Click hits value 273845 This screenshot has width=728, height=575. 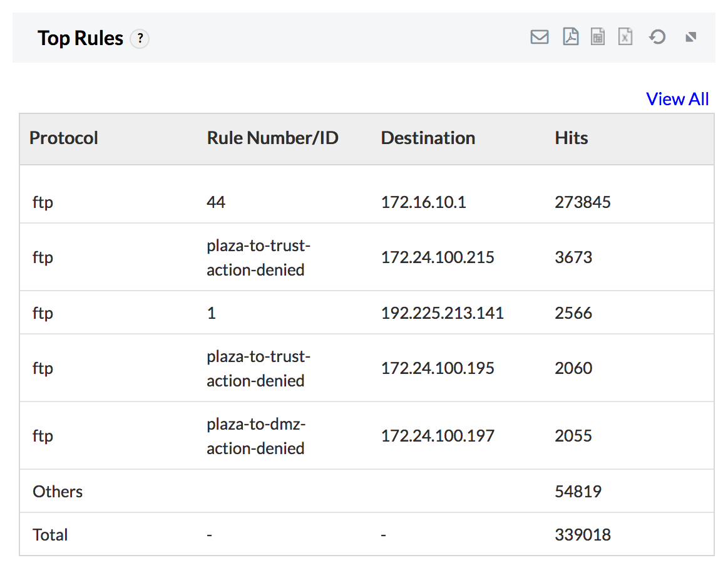582,202
